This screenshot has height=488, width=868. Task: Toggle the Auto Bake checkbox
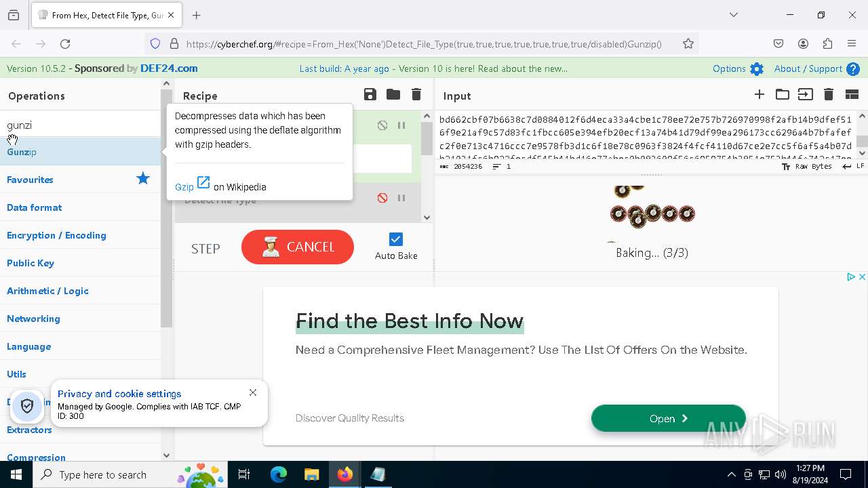click(x=396, y=239)
